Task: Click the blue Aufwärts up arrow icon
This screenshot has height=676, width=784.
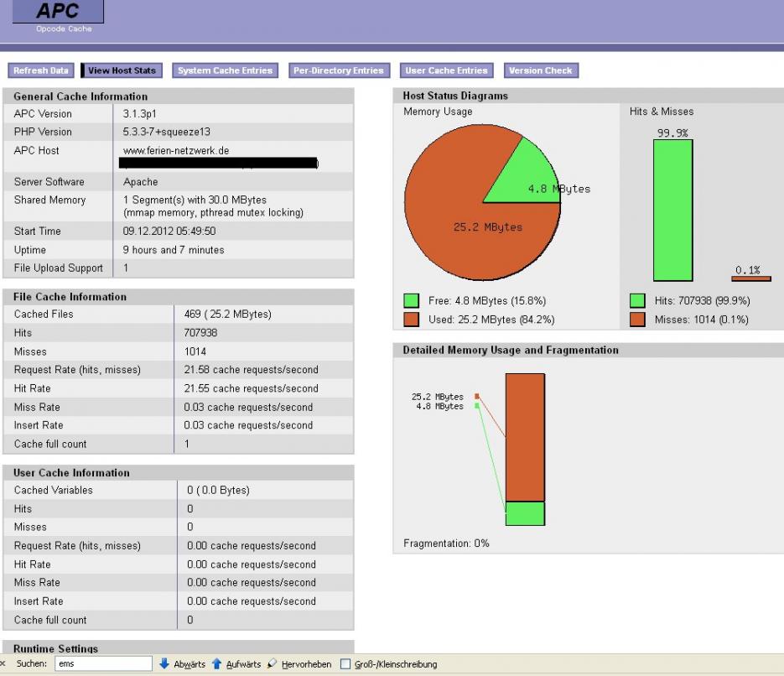Action: (216, 664)
